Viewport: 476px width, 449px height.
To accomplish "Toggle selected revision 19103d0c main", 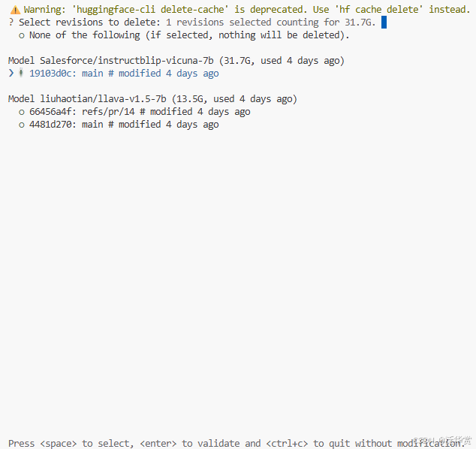I will pos(119,74).
